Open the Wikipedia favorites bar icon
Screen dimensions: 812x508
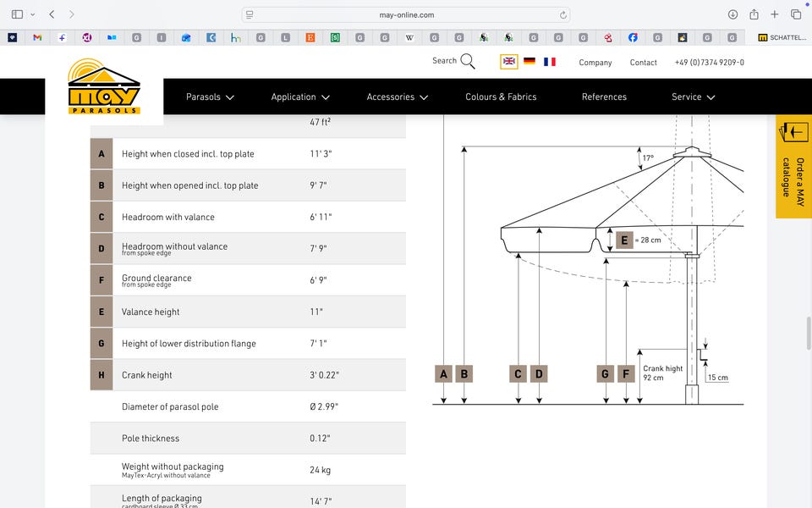click(409, 38)
